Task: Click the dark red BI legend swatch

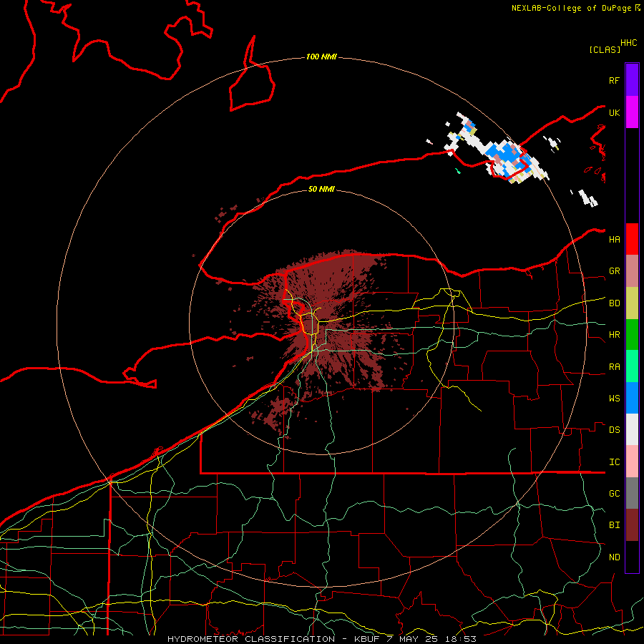Action: point(632,525)
